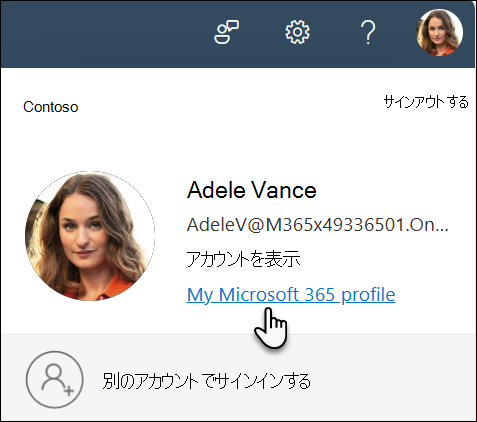Click 別のアカウントでサインインする

[207, 381]
